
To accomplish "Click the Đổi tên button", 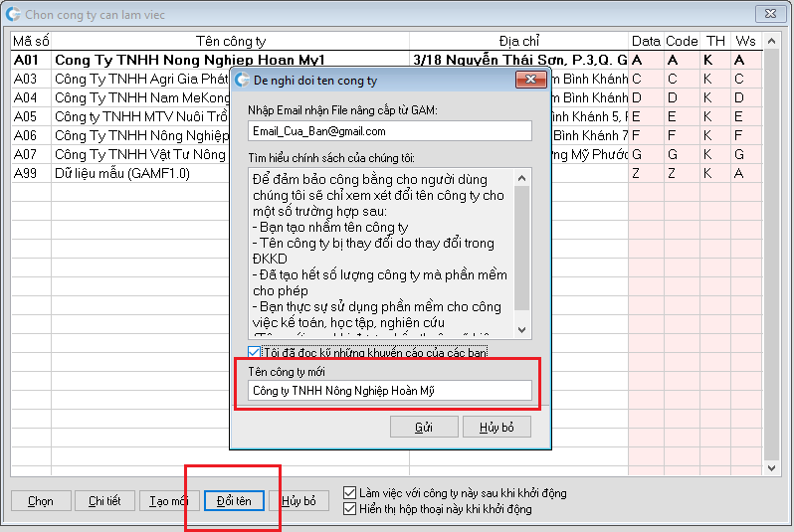I will tap(234, 501).
